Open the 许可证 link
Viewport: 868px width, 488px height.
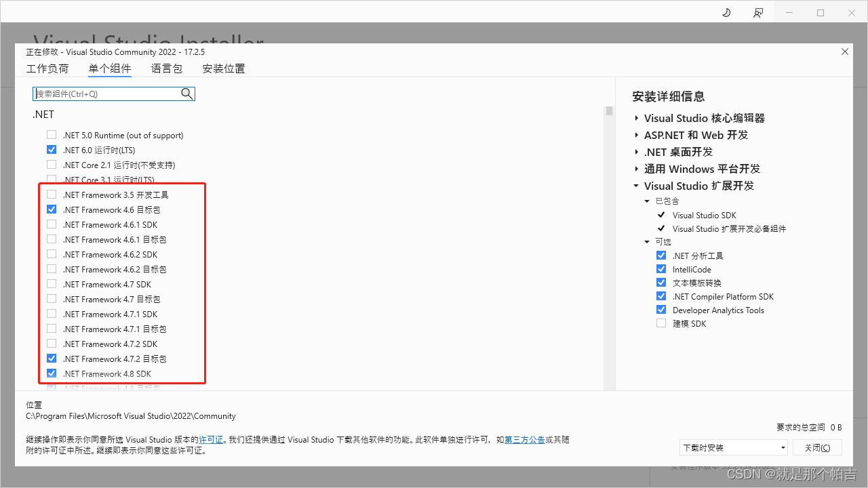211,439
